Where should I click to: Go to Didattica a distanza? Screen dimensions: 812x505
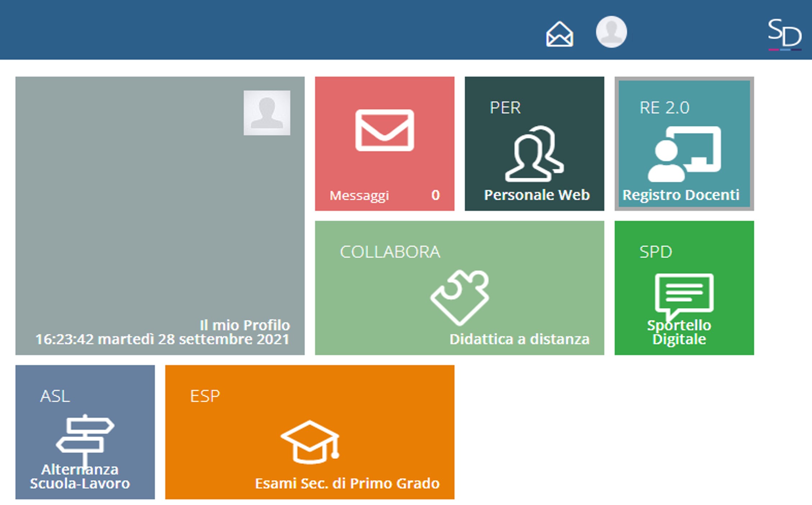(x=519, y=339)
